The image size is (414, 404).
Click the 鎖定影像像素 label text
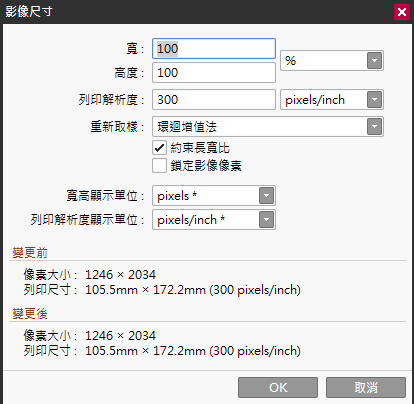tap(206, 166)
